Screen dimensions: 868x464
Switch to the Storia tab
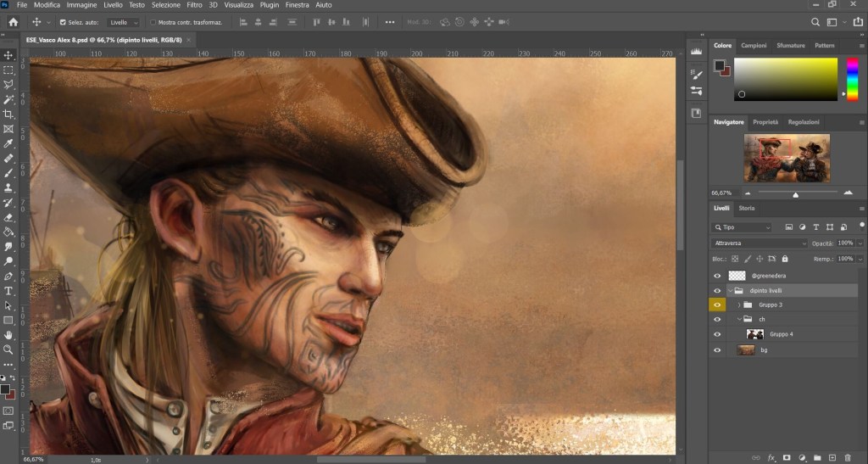click(x=747, y=208)
